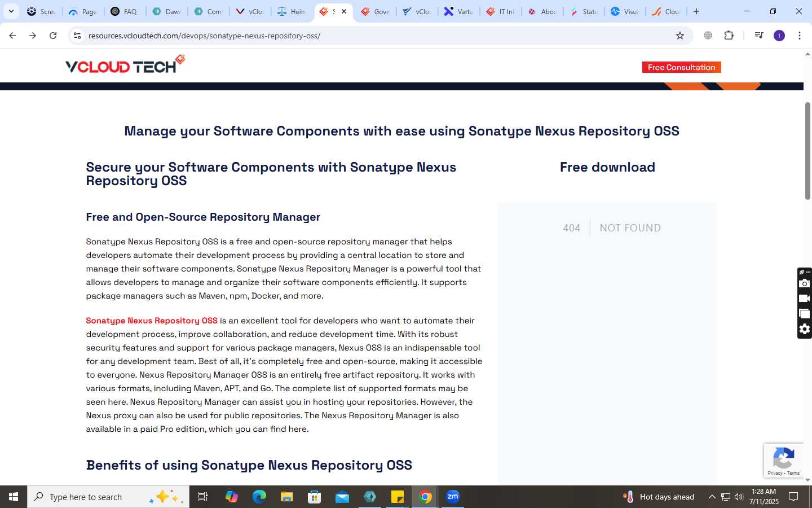812x508 pixels.
Task: Open Microsoft Store from the taskbar
Action: [315, 497]
